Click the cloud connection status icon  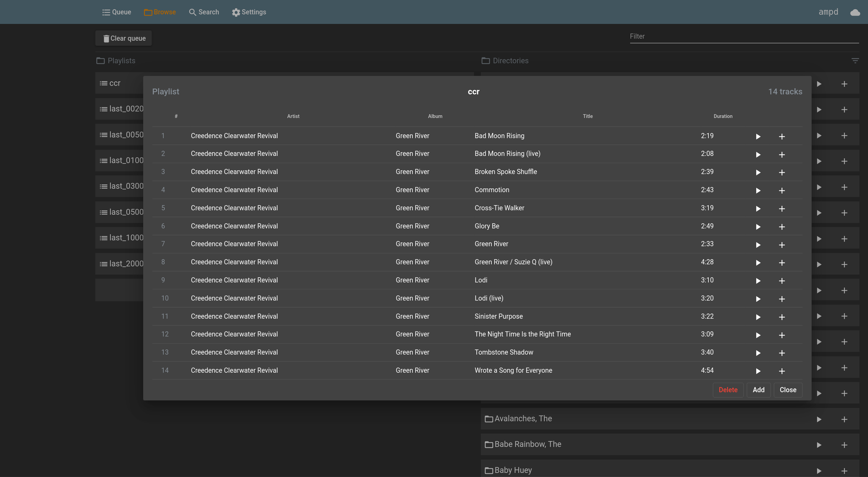[x=855, y=12]
